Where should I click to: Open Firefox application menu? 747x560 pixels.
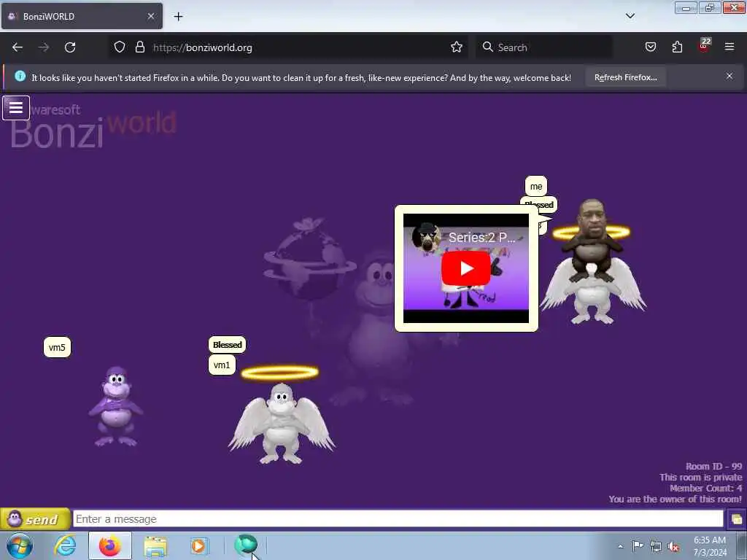coord(729,47)
